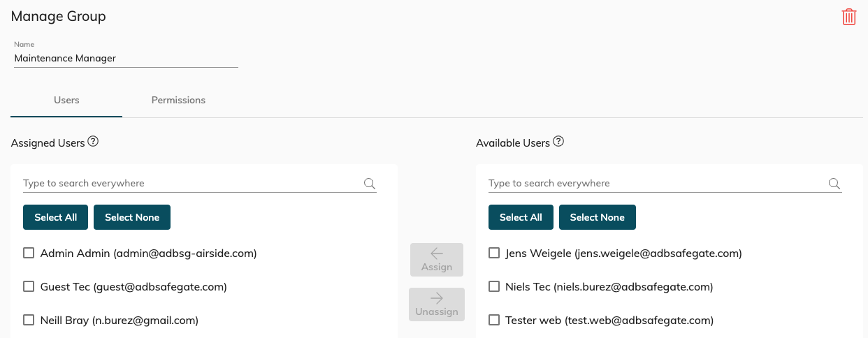This screenshot has width=868, height=338.
Task: Click the red delete group trash icon
Action: (x=848, y=17)
